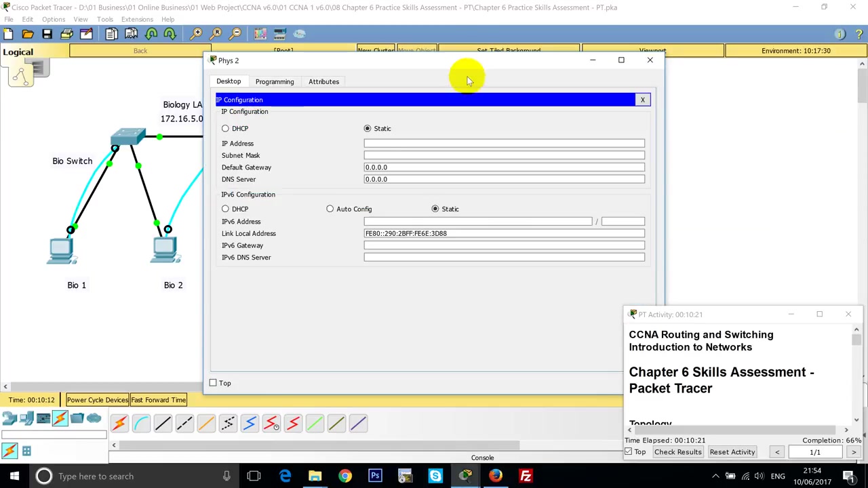Create a new file in the toolbar
Screen dimensions: 868x488
(9, 33)
